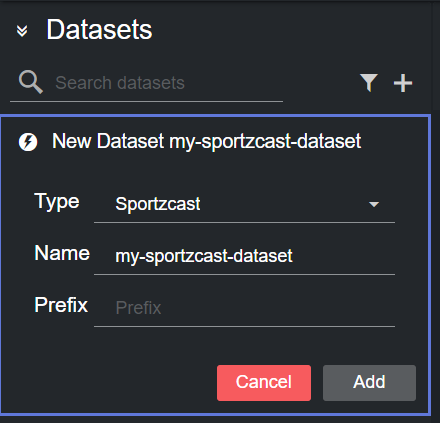Focus the empty Prefix input field
The height and width of the screenshot is (423, 440).
[x=244, y=308]
